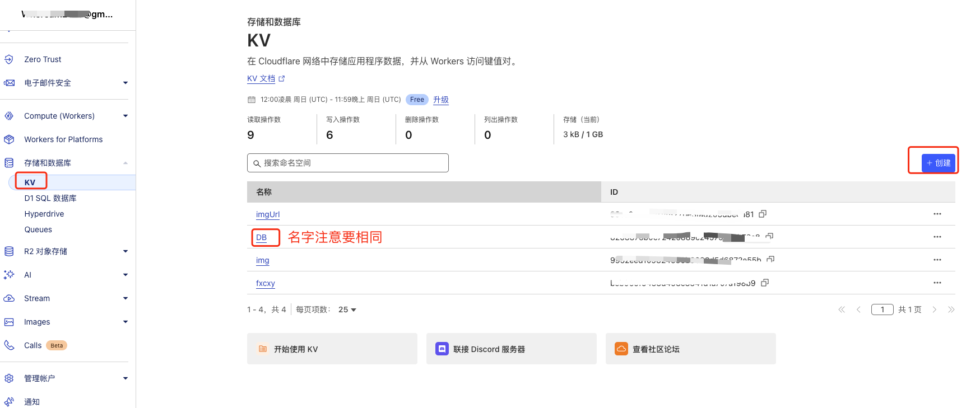This screenshot has height=408, width=980.
Task: Open the imgUrl namespace link
Action: click(x=268, y=214)
